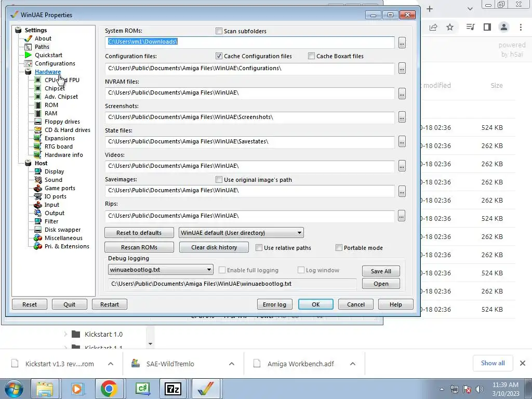Show hidden tray icons arrow
Image resolution: width=532 pixels, height=399 pixels.
click(x=442, y=389)
